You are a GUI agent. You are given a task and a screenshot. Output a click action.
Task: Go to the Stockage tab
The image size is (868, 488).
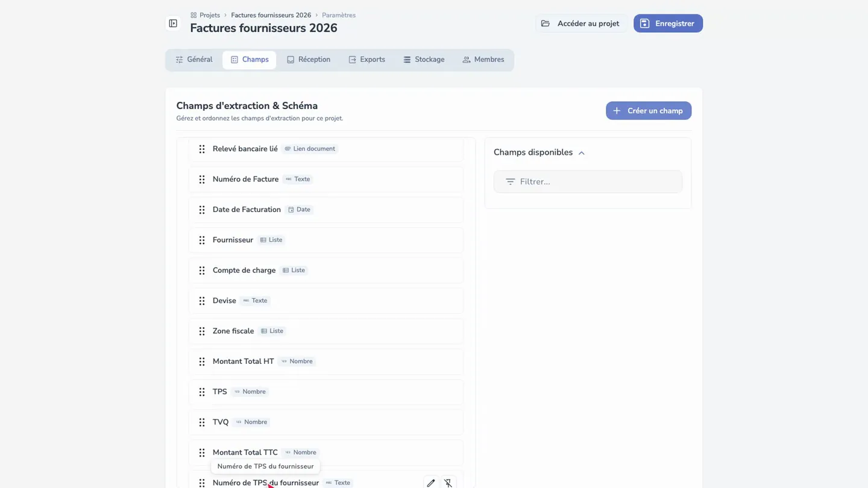pyautogui.click(x=424, y=60)
